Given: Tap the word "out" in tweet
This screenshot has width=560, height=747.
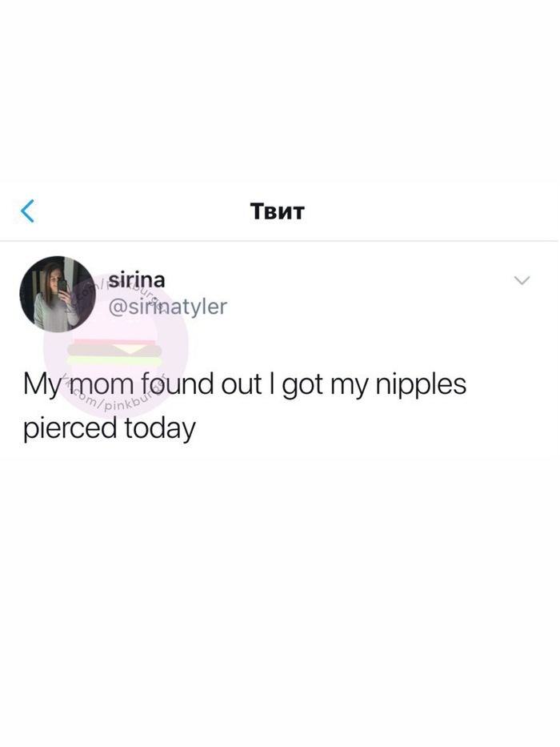Looking at the screenshot, I should click(x=242, y=385).
